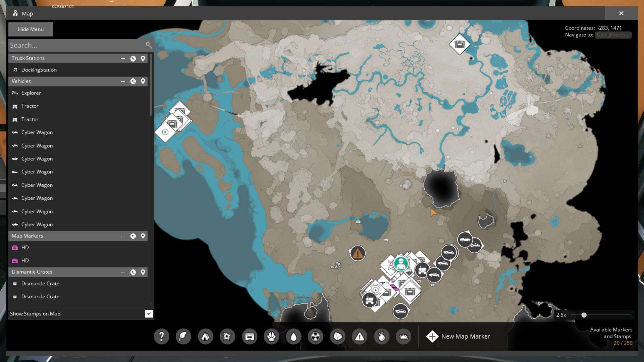
Task: Click the Truck Stations header label
Action: [28, 58]
